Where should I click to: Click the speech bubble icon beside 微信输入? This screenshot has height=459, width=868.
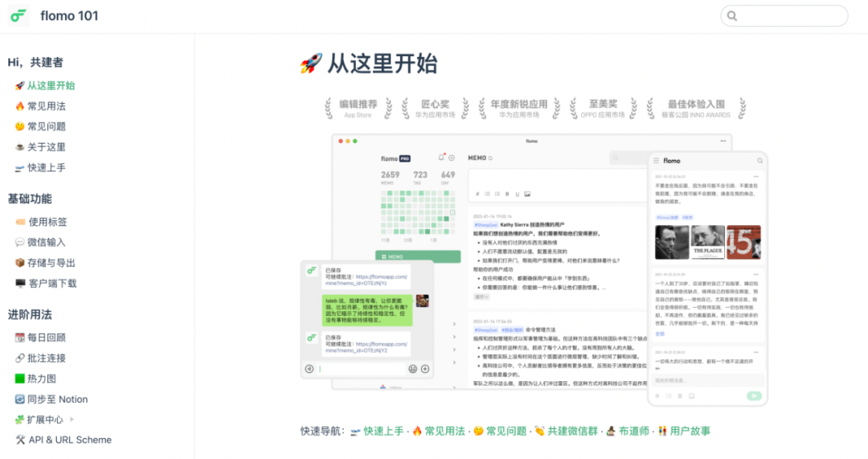pyautogui.click(x=20, y=243)
